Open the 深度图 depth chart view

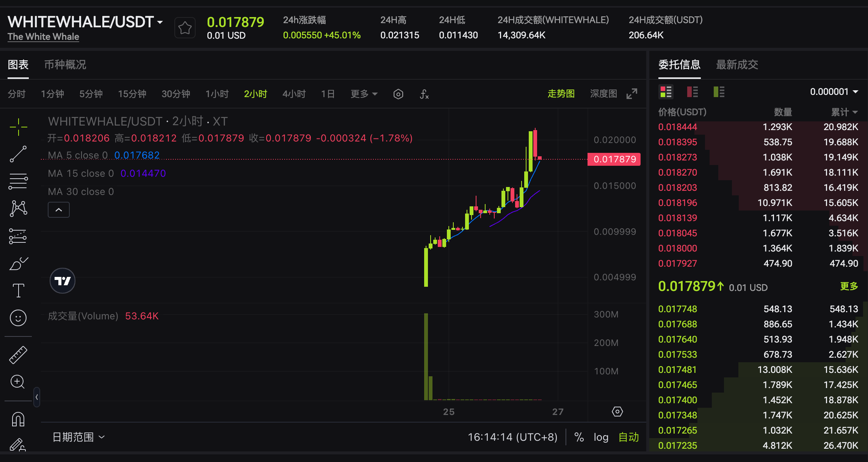[603, 94]
